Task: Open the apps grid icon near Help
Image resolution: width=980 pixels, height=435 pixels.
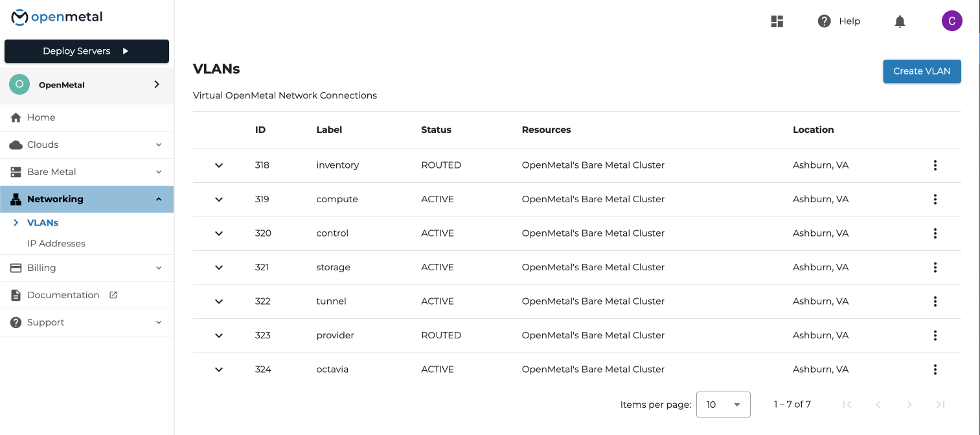Action: click(x=777, y=21)
